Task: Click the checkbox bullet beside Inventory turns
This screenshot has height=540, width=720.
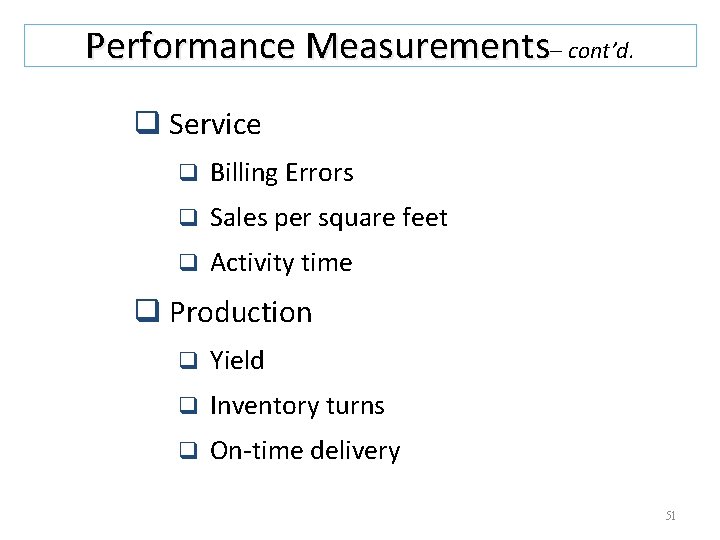Action: click(x=188, y=405)
